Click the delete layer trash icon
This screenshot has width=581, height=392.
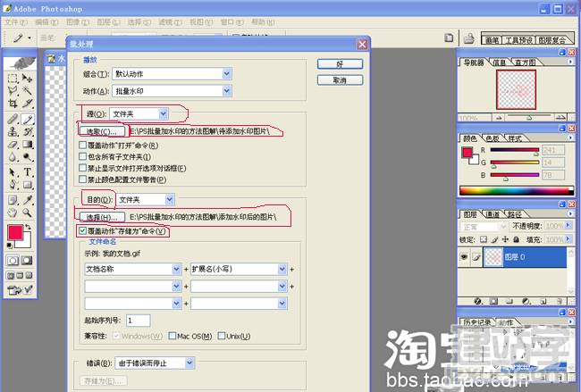pos(560,301)
